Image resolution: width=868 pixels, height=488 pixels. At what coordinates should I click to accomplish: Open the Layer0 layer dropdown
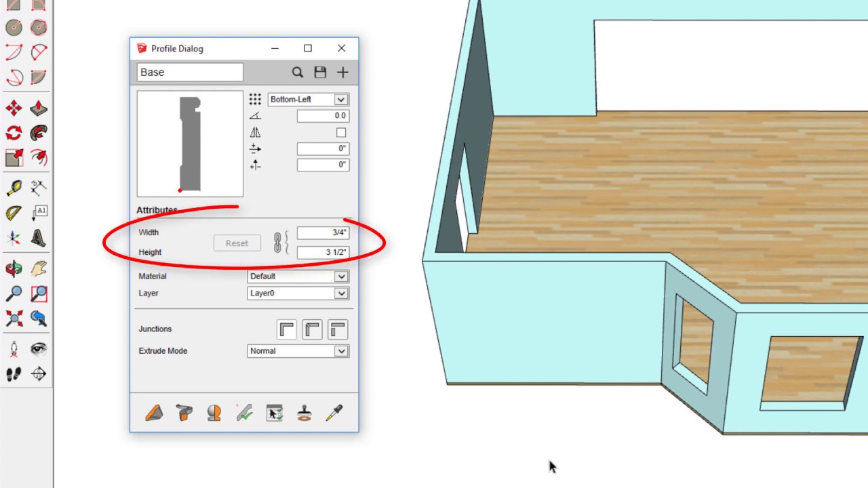[x=298, y=293]
